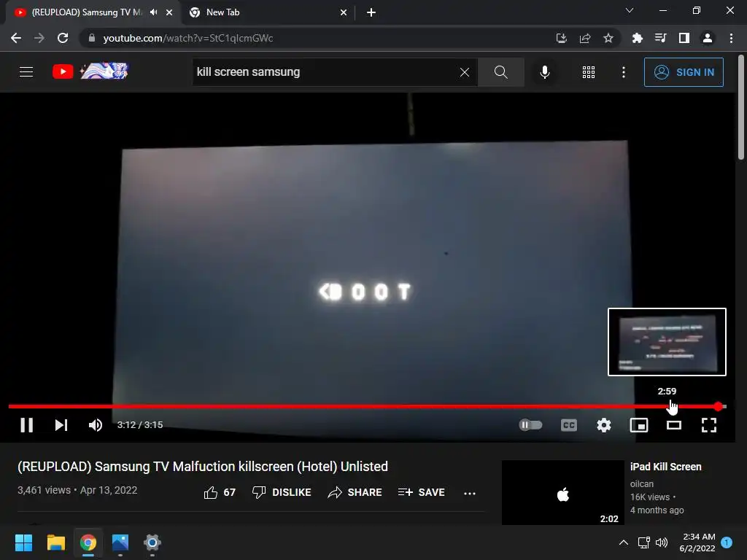The width and height of the screenshot is (747, 560).
Task: Open the Windows Start menu
Action: (x=23, y=542)
